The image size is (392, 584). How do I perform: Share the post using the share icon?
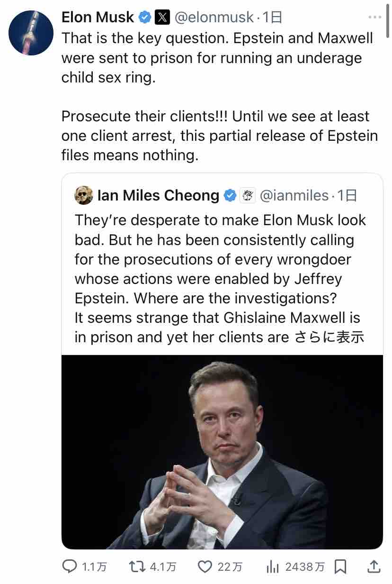pos(374,566)
